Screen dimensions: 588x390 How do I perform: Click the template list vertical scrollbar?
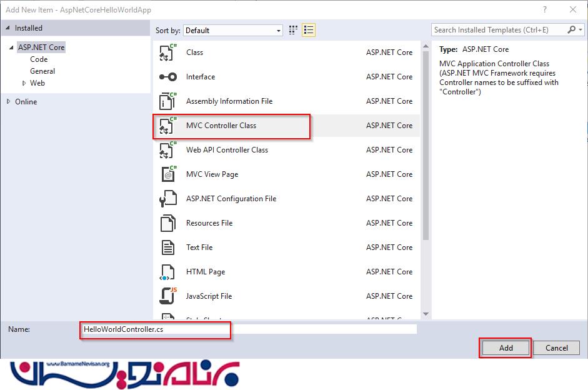pyautogui.click(x=426, y=156)
